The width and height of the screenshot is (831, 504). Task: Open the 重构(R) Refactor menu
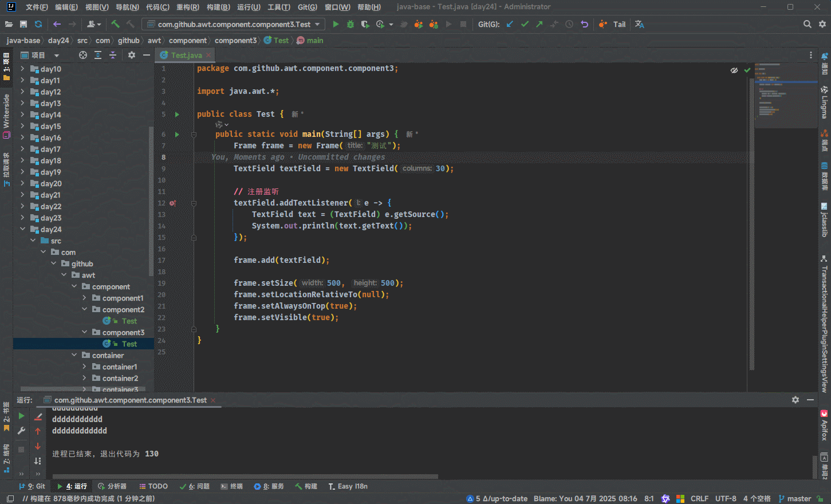click(187, 7)
